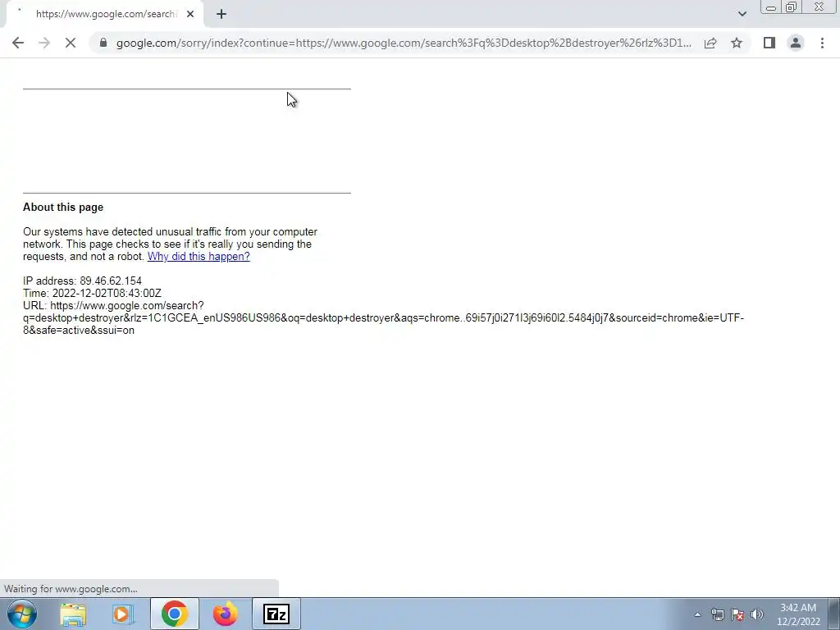Click the greyed forward navigation arrow
840x630 pixels.
(44, 43)
